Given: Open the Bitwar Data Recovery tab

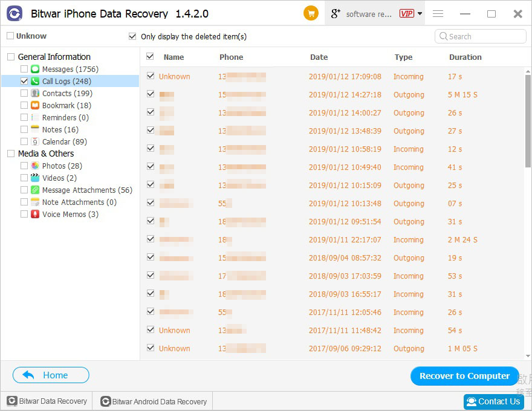Looking at the screenshot, I should tap(47, 401).
